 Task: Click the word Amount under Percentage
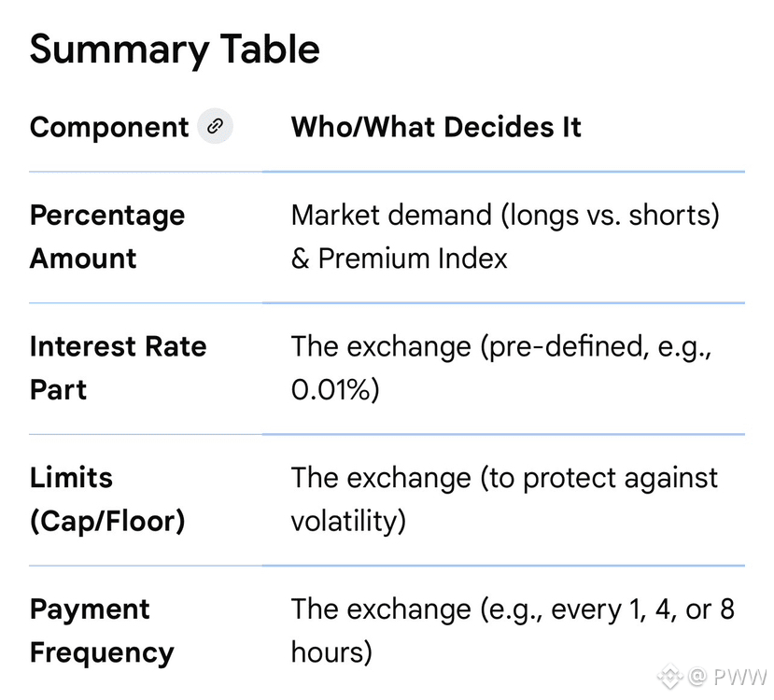[x=83, y=259]
